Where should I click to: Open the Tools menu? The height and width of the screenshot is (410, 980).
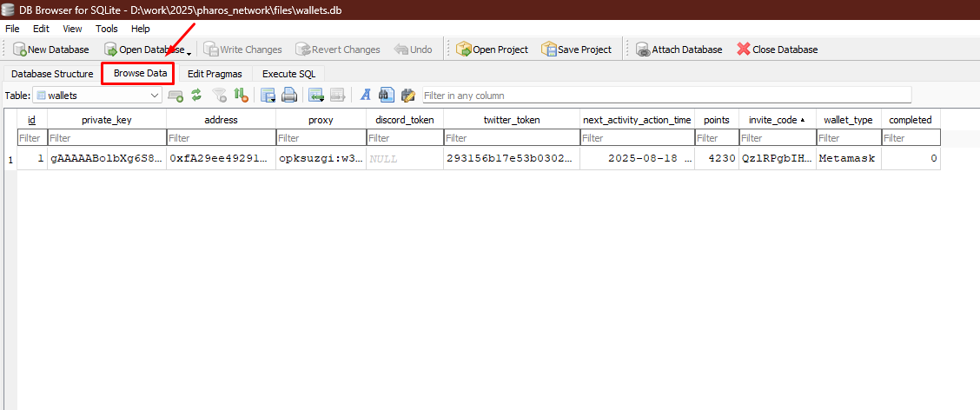click(107, 29)
